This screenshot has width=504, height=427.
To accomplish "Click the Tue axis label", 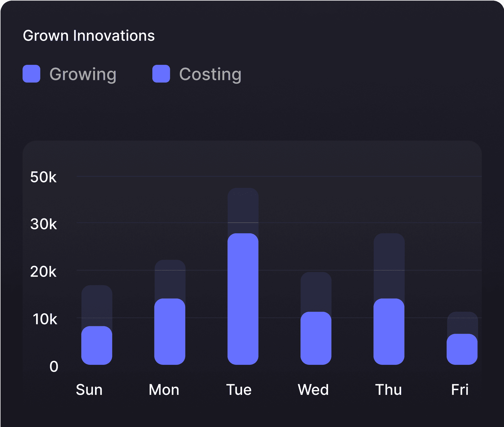I will [x=239, y=390].
